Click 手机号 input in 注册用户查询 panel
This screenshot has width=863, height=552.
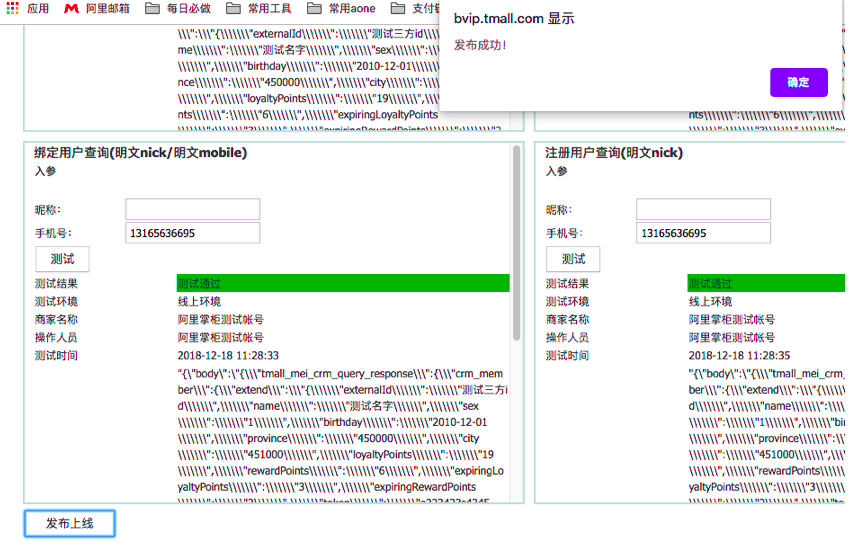703,233
